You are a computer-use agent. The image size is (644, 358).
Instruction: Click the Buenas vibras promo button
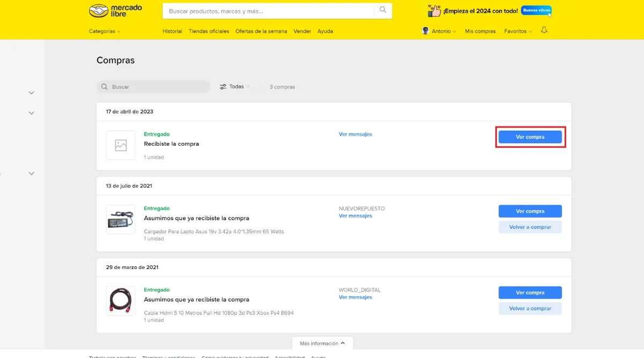click(x=536, y=10)
